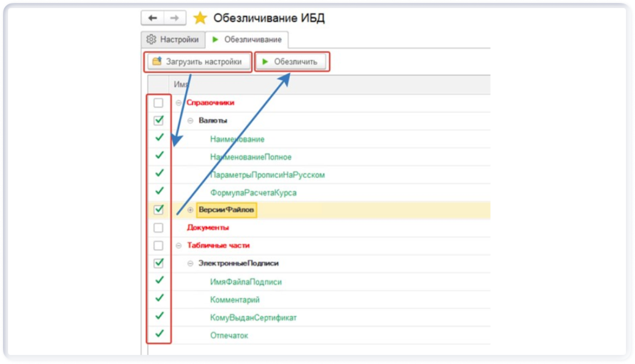Select the КомуВыданСертификат row

pos(254,318)
